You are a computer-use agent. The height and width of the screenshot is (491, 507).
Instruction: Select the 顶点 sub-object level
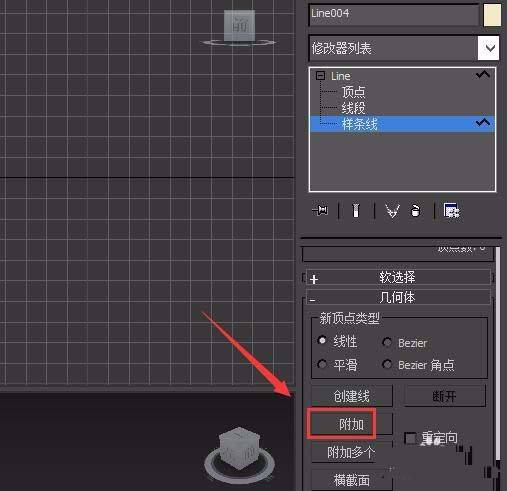(353, 92)
